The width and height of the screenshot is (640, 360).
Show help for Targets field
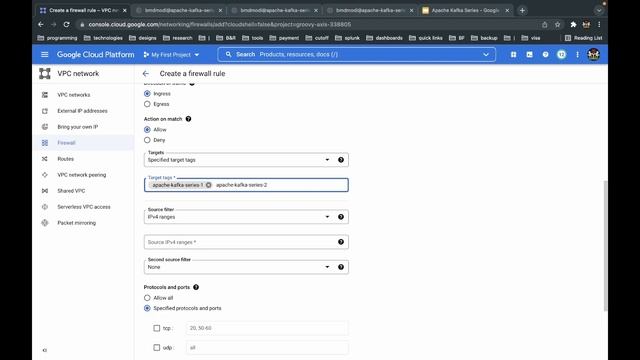pos(341,160)
